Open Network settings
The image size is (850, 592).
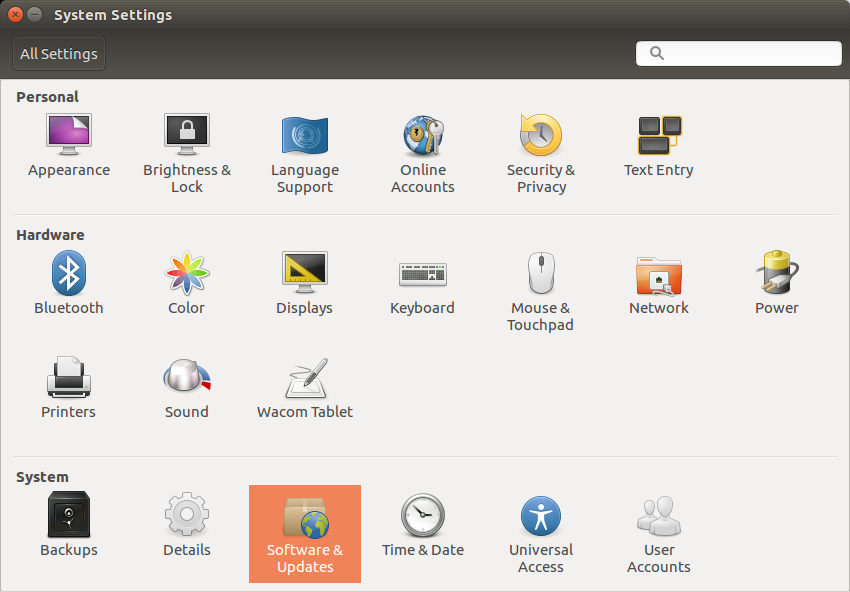pyautogui.click(x=659, y=283)
